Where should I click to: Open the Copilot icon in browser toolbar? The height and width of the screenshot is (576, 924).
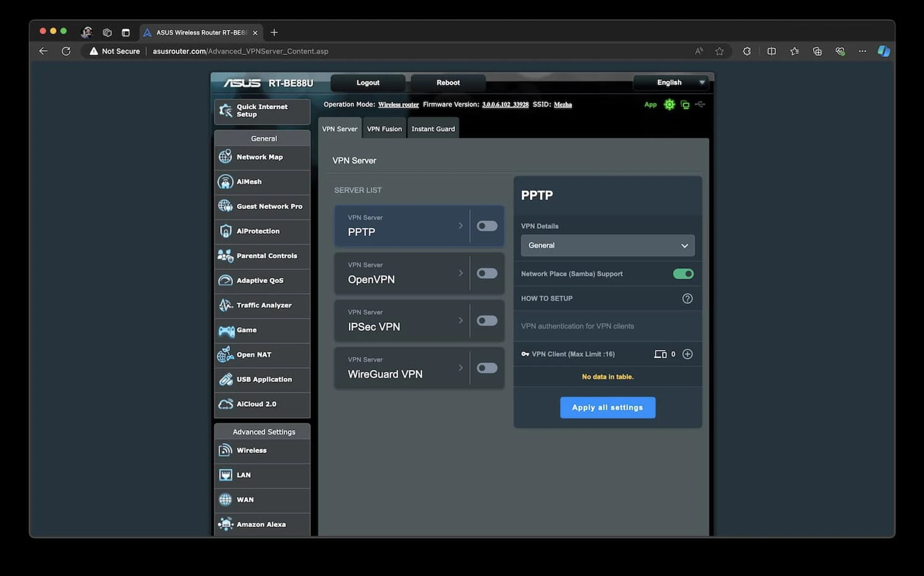point(884,51)
